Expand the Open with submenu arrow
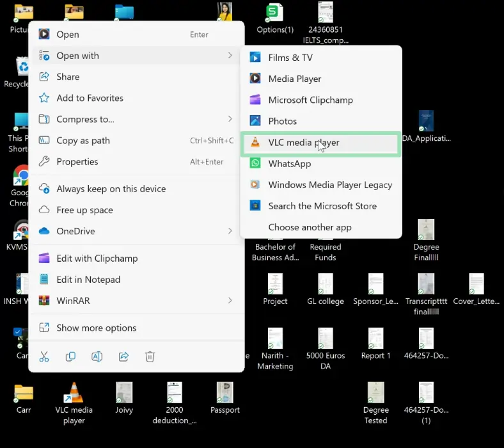Viewport: 504px width, 448px height. point(230,55)
